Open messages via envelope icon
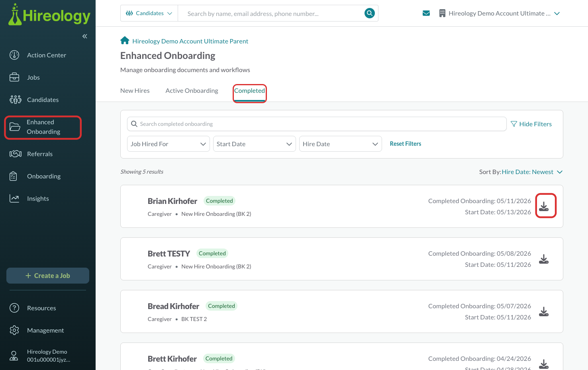 (x=426, y=13)
